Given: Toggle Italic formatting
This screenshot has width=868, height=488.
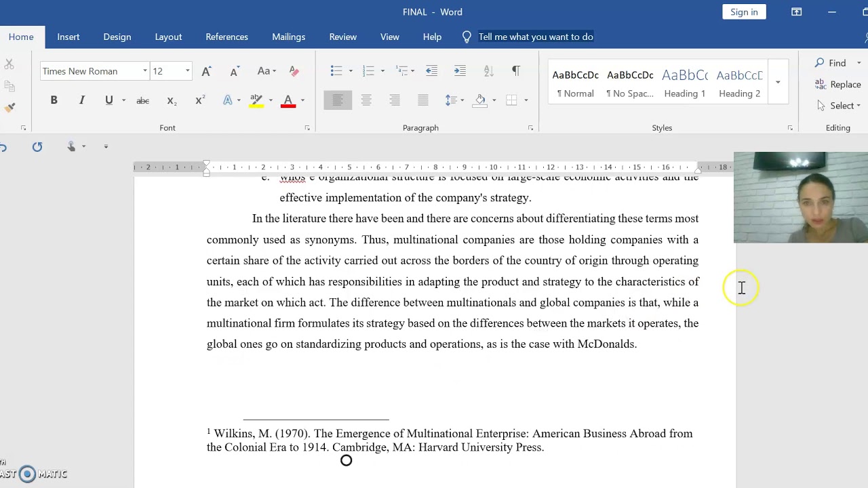Looking at the screenshot, I should [81, 100].
